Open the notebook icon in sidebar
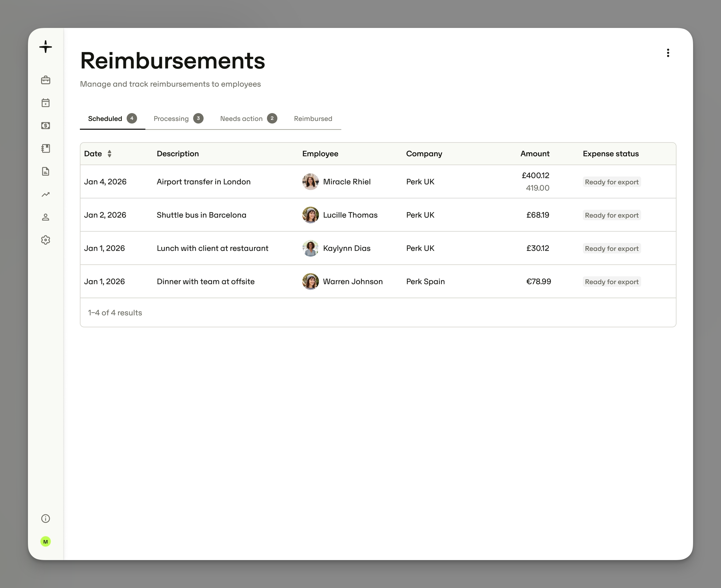Viewport: 721px width, 588px height. click(46, 148)
